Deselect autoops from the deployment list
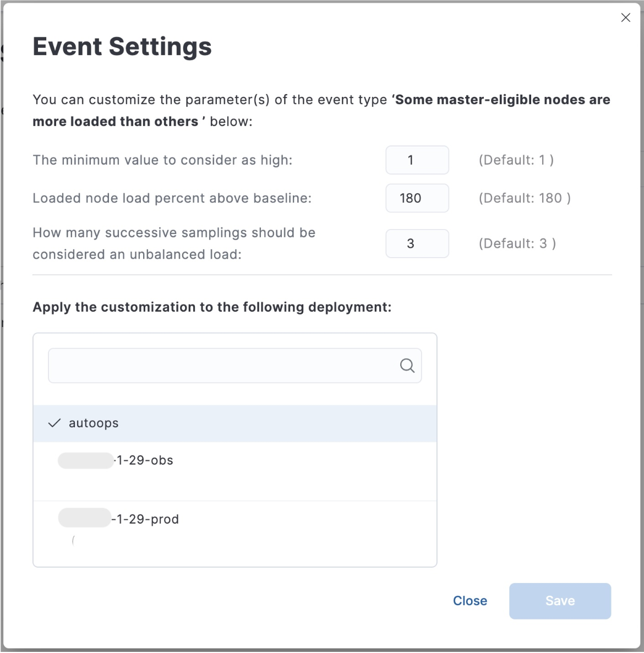Image resolution: width=644 pixels, height=653 pixels. tap(94, 423)
